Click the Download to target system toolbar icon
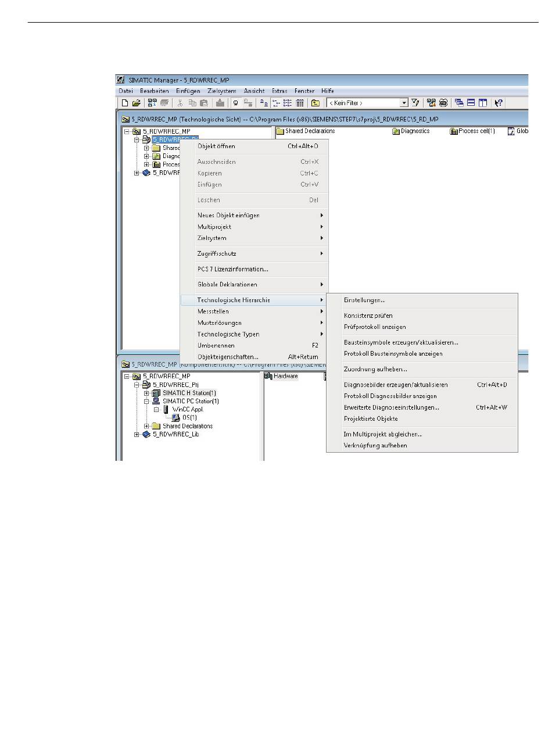The width and height of the screenshot is (552, 756). coord(220,103)
